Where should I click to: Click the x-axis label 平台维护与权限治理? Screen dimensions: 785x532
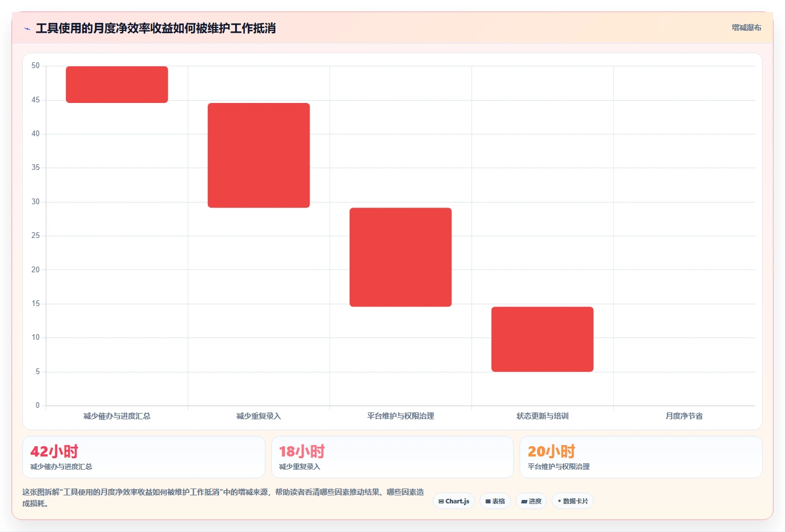point(401,416)
